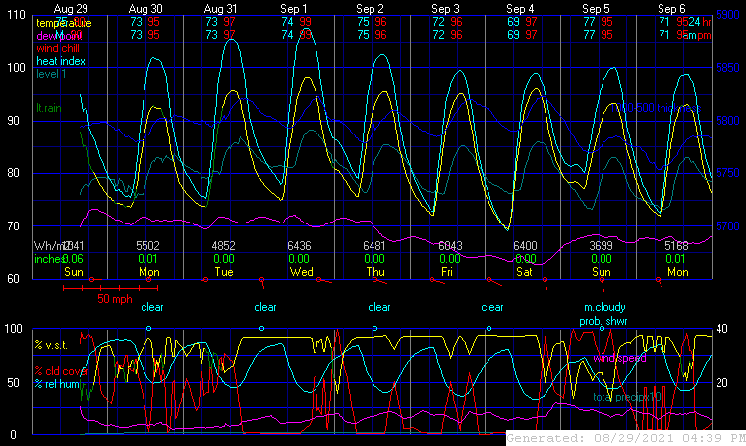Screen dimensions: 746x446
Task: Click the Generated timestamp text
Action: click(x=624, y=438)
